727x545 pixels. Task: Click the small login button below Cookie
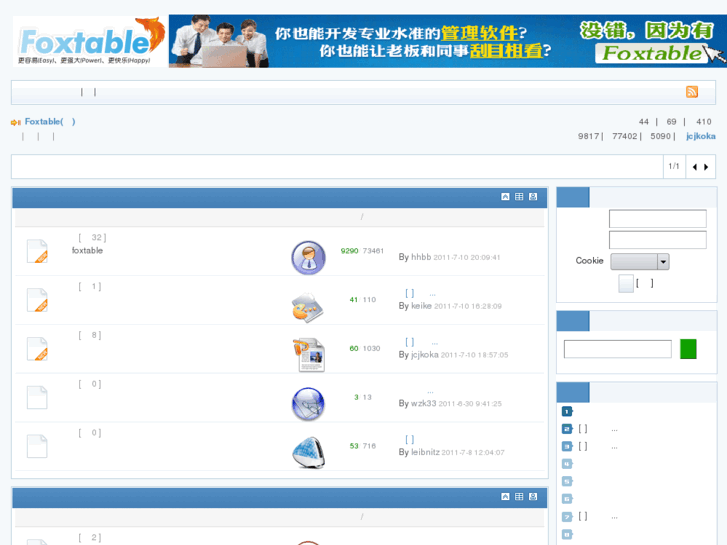pyautogui.click(x=626, y=283)
